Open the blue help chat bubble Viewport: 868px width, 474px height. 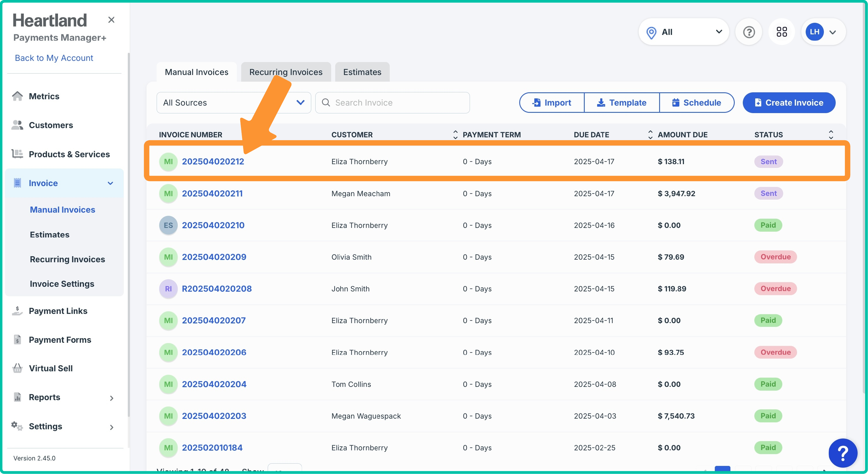[843, 453]
